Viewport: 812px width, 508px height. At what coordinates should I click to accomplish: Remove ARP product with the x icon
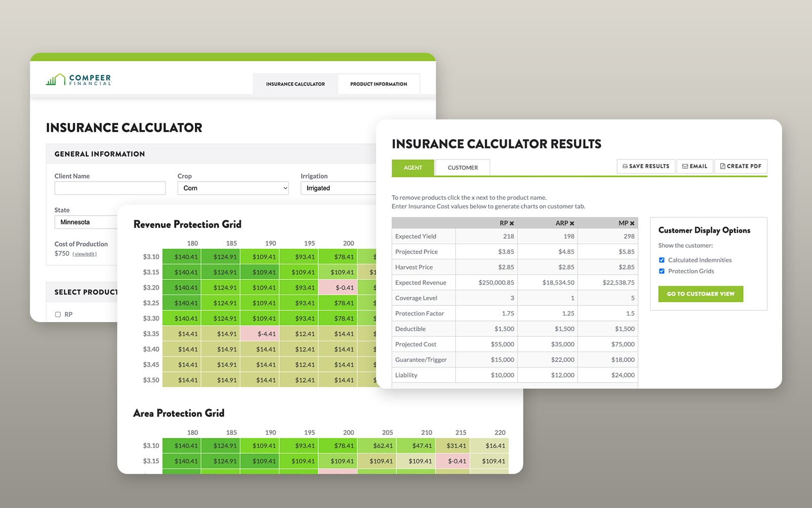[572, 224]
